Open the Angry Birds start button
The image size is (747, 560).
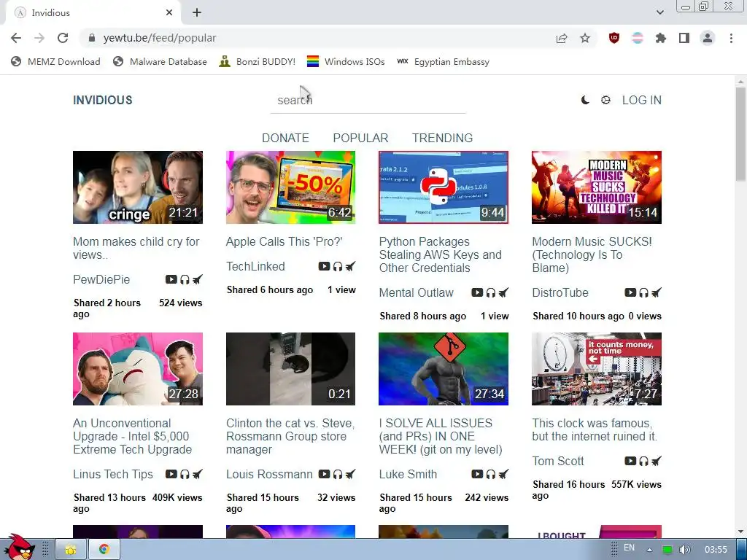coord(20,548)
